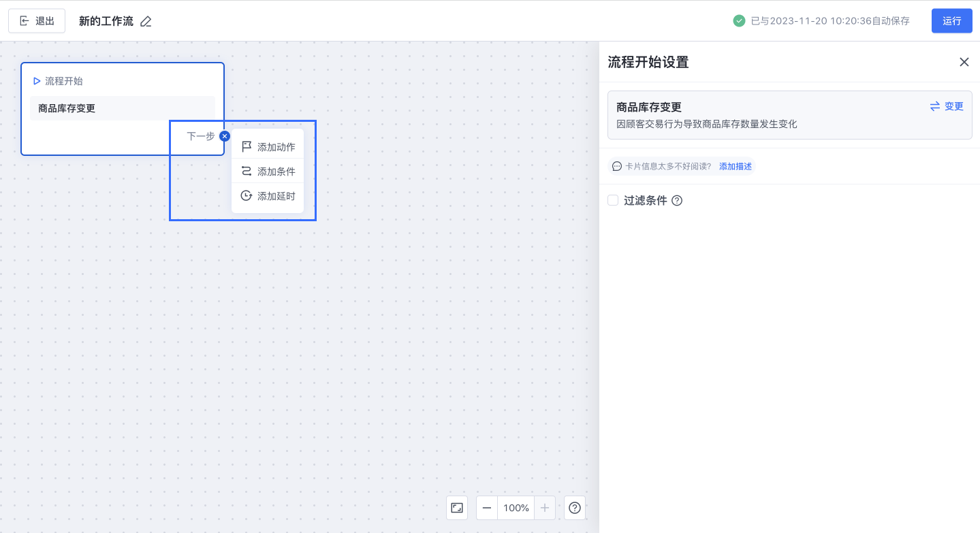Screen dimensions: 980x533
Task: Click the fit-to-screen canvas icon
Action: [457, 508]
